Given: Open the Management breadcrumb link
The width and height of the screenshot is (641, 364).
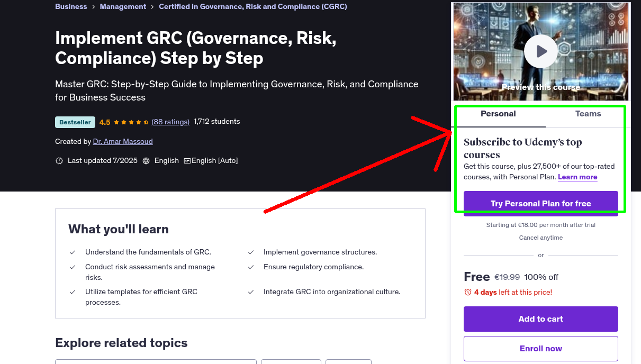Looking at the screenshot, I should click(x=123, y=7).
